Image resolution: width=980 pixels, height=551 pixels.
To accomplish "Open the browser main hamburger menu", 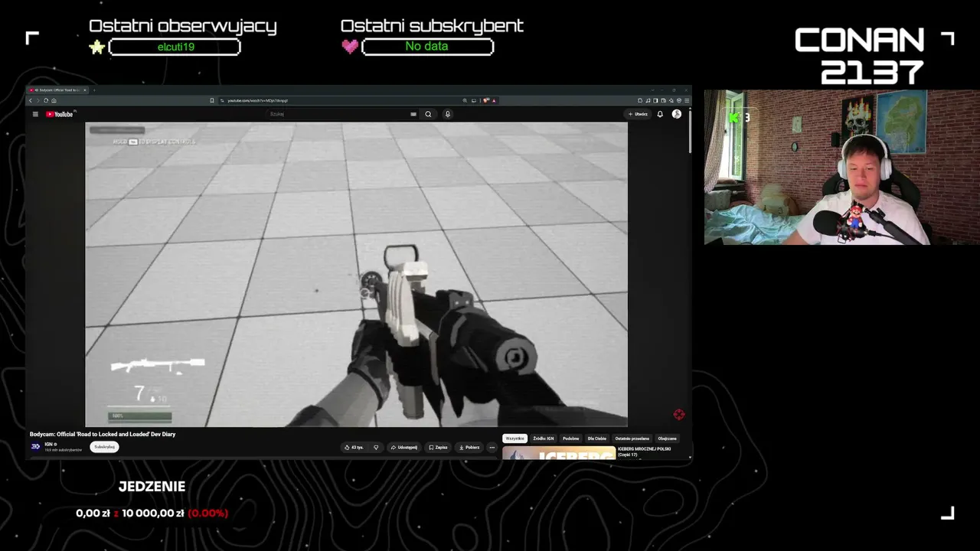I will pyautogui.click(x=687, y=100).
